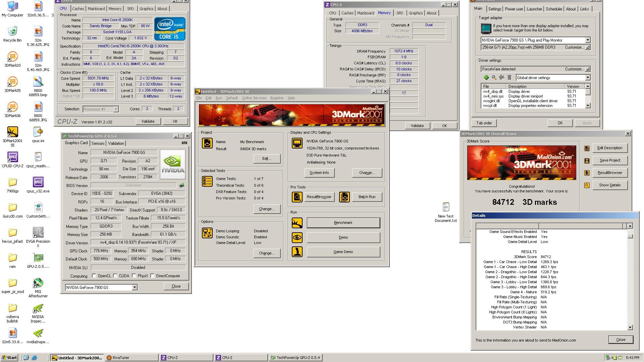Open the Online Services menu in 3DMark2001 SE
The width and height of the screenshot is (644, 362).
pyautogui.click(x=254, y=98)
